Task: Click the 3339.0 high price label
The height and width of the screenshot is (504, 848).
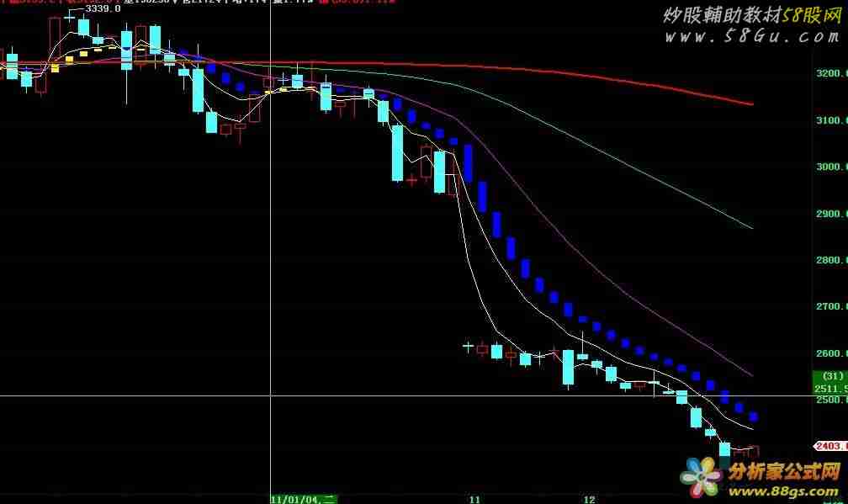Action: 103,8
